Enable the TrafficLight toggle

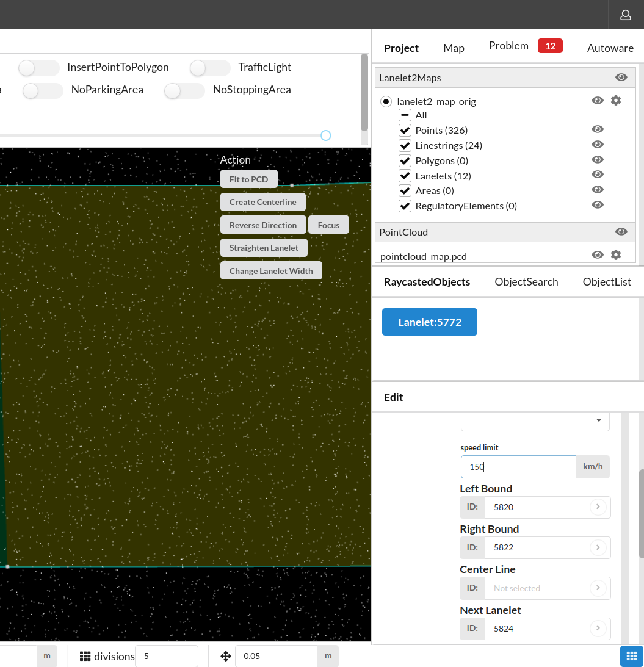(x=210, y=68)
